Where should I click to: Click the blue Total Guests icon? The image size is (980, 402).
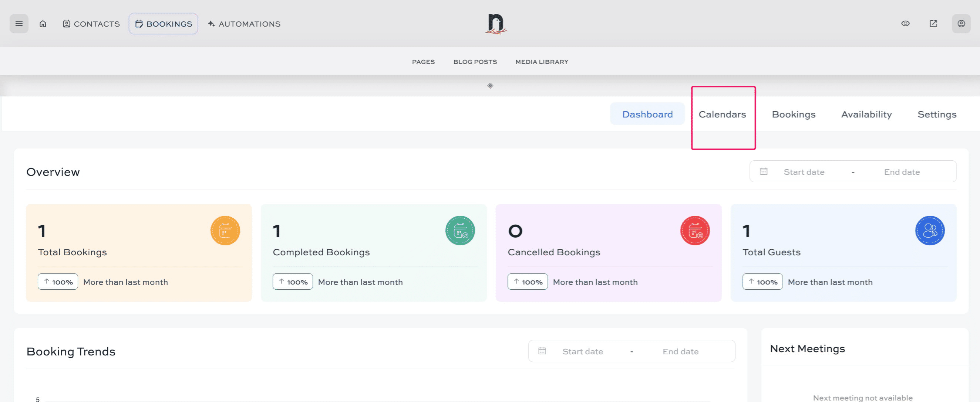929,230
